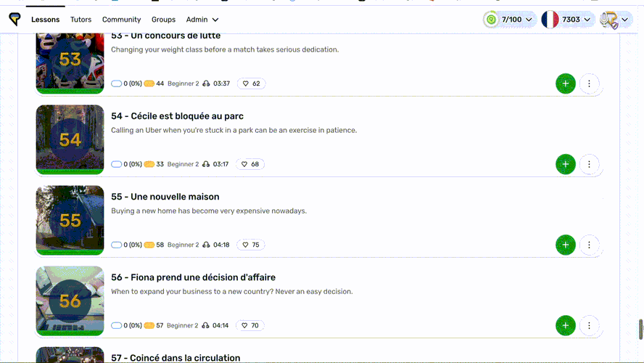Image resolution: width=644 pixels, height=363 pixels.
Task: Go to the Tutors tab
Action: tap(81, 20)
